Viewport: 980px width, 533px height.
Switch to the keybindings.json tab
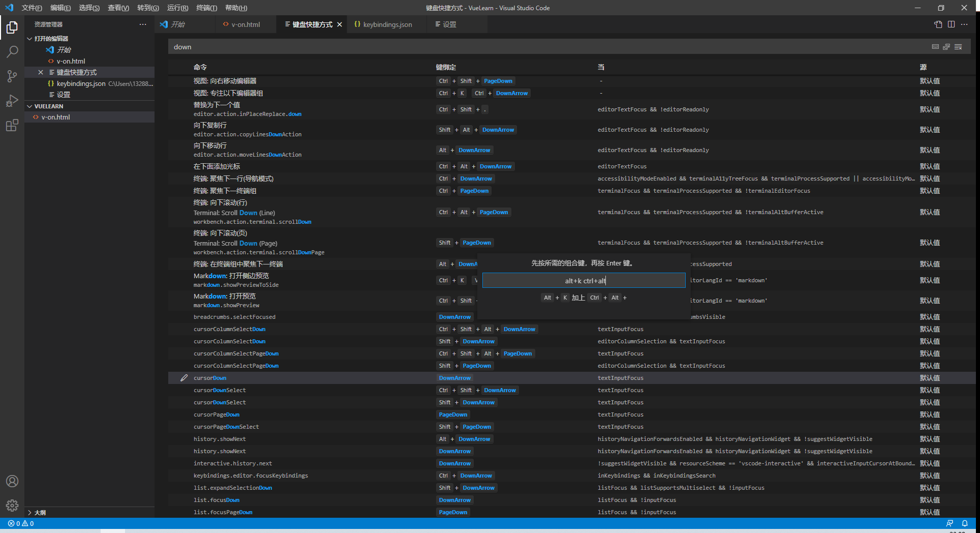tap(386, 24)
